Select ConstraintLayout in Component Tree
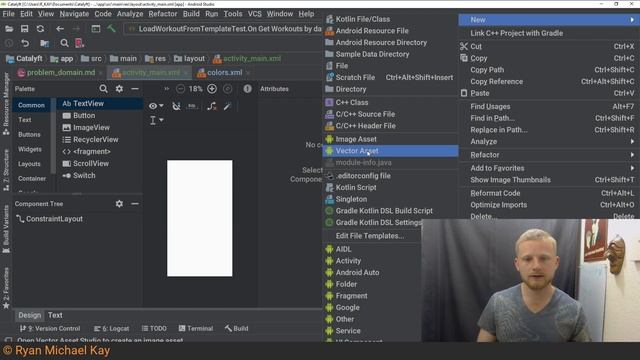The height and width of the screenshot is (360, 640). (49, 219)
